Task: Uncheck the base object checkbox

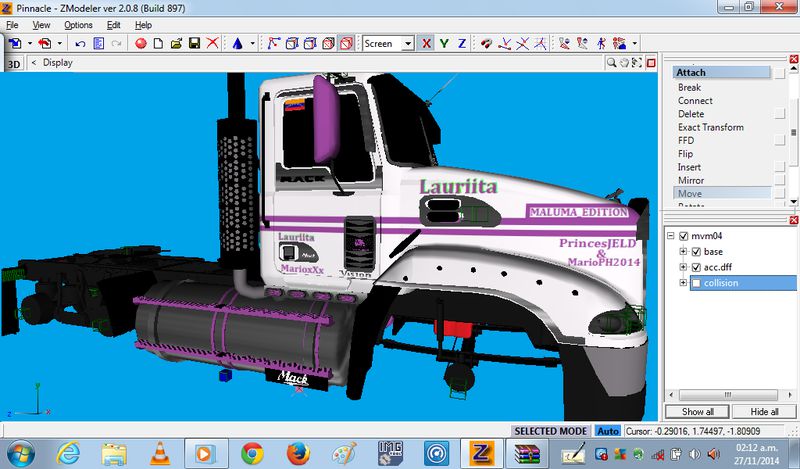Action: click(696, 252)
